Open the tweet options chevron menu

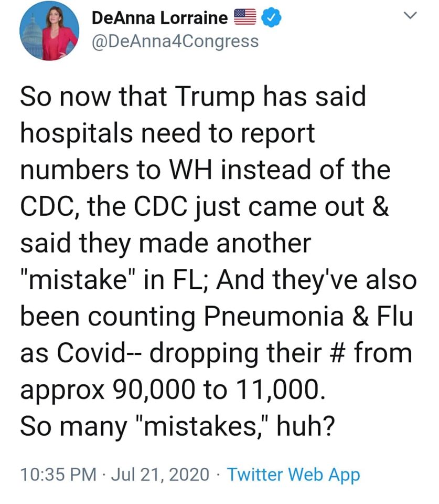410,15
